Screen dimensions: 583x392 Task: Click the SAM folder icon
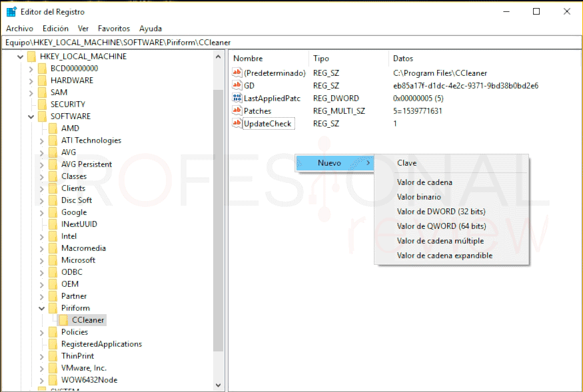click(x=43, y=92)
